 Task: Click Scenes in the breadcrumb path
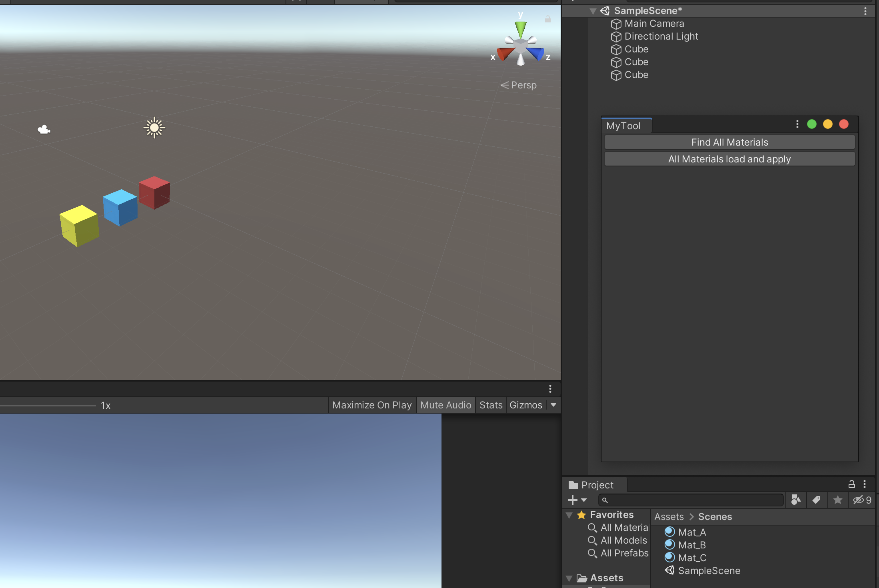715,517
